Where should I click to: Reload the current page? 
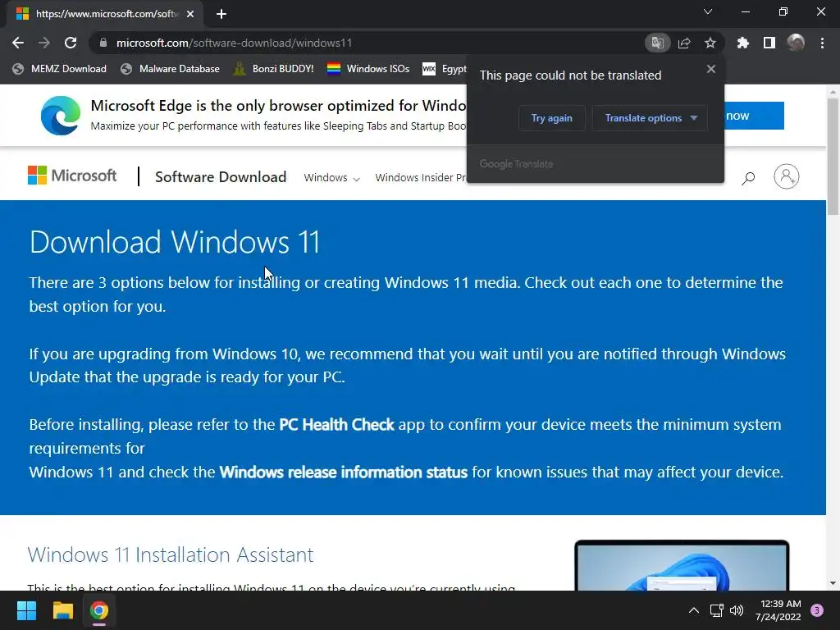coord(71,43)
